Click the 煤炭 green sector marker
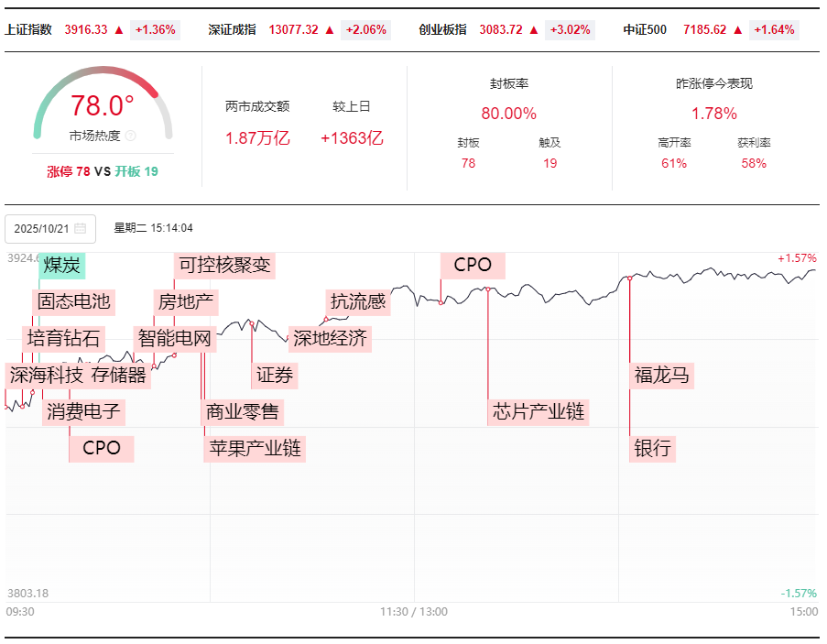The height and width of the screenshot is (644, 827). click(61, 266)
